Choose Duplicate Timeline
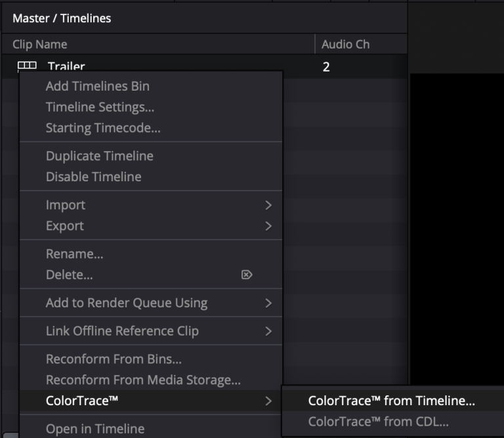Viewport: 504px width, 438px height. (x=151, y=156)
